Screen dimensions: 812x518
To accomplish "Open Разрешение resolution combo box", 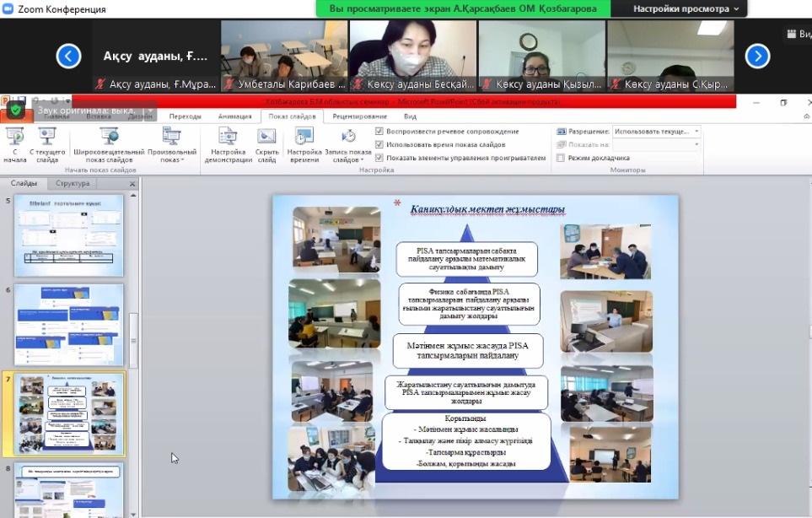I will (657, 132).
